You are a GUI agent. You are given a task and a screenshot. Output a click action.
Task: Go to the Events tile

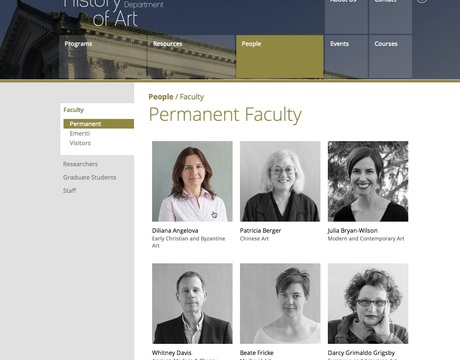[x=346, y=56]
